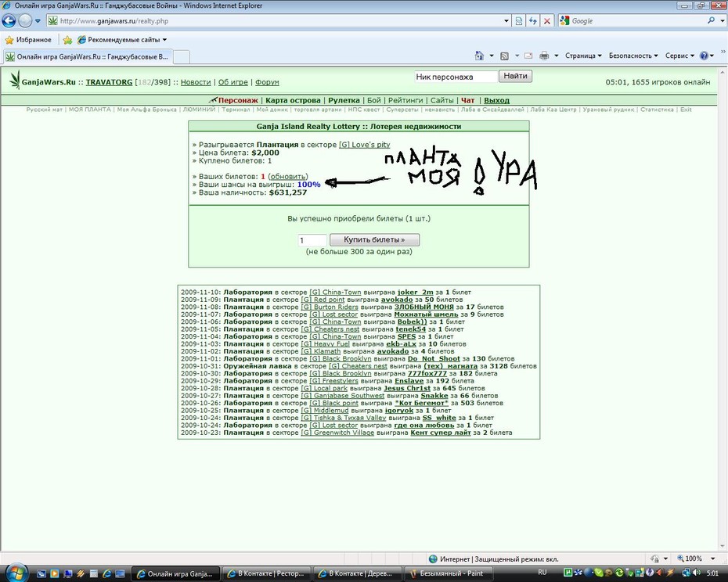Click the RU language indicator

click(x=542, y=573)
